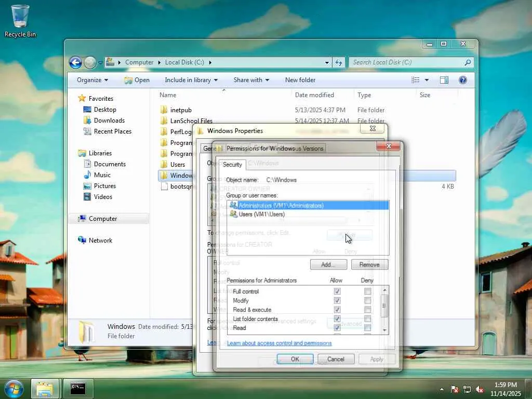Image resolution: width=532 pixels, height=399 pixels.
Task: Toggle the preview pane icon in Explorer toolbar
Action: coord(444,80)
